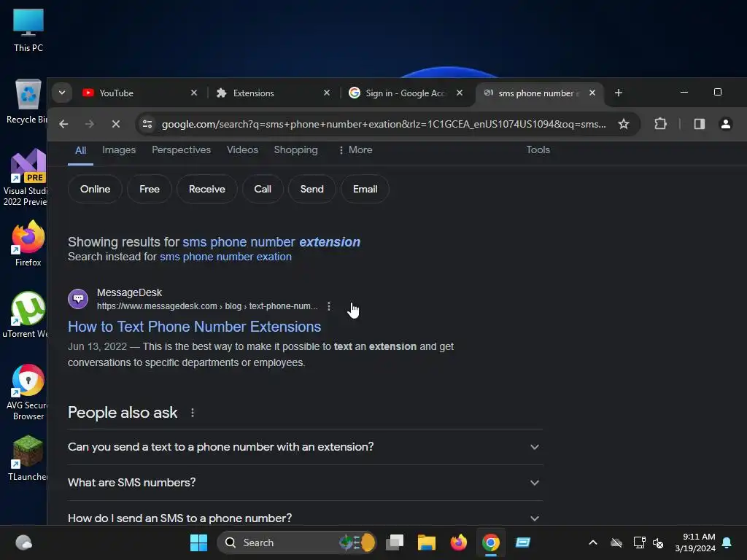
Task: Select Shopping search tab
Action: click(296, 150)
